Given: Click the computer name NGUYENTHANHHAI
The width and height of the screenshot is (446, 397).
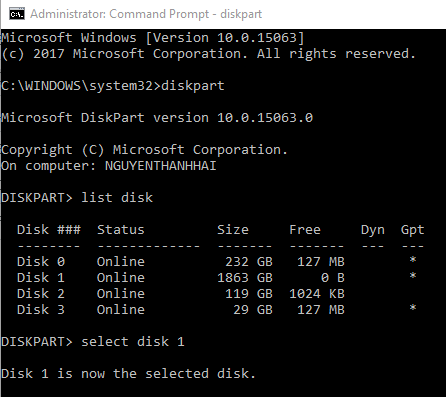Looking at the screenshot, I should (161, 166).
